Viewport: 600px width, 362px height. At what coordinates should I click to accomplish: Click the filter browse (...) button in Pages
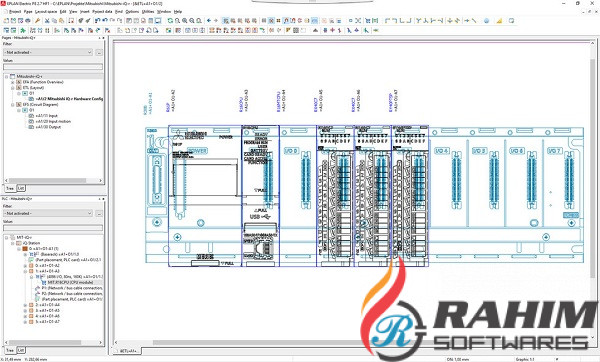tap(99, 52)
